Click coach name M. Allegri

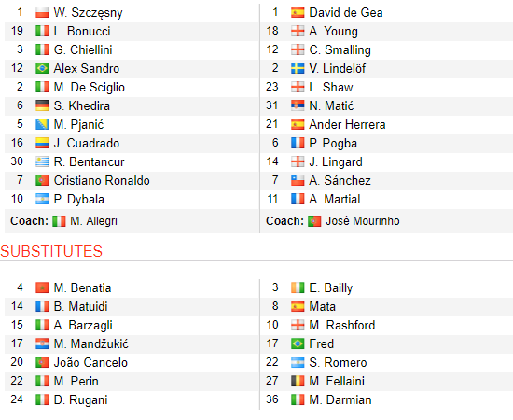[x=93, y=221]
